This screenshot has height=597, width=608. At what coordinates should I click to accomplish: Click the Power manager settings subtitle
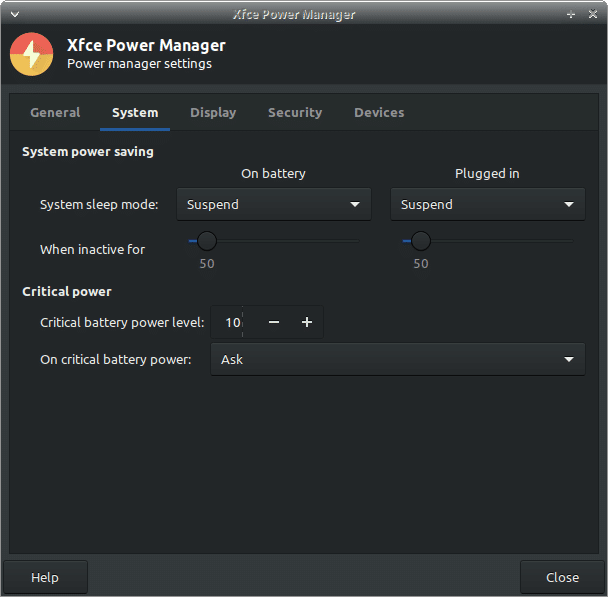pos(140,64)
